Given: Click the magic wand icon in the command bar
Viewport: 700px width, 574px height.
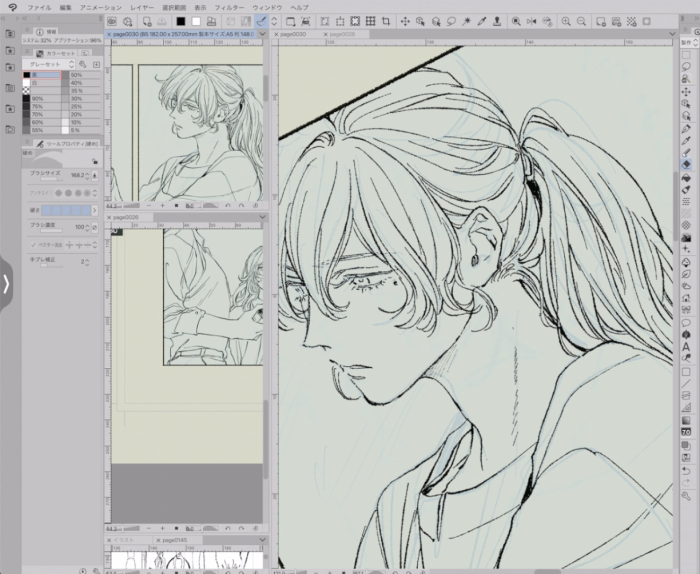Looking at the screenshot, I should 467,21.
